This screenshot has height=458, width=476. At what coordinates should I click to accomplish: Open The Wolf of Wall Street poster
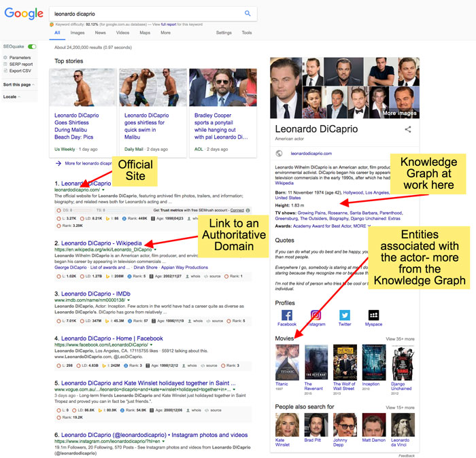click(x=345, y=362)
